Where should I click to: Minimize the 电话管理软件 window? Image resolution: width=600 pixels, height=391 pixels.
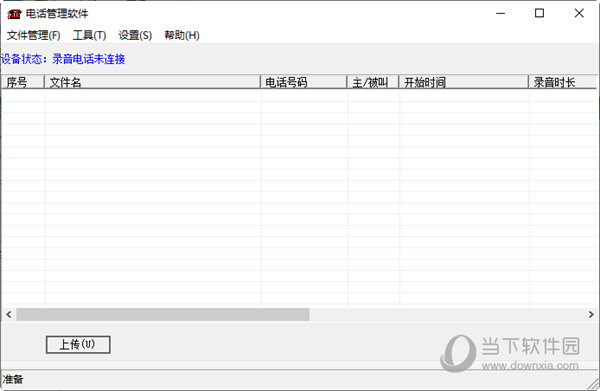coord(501,13)
